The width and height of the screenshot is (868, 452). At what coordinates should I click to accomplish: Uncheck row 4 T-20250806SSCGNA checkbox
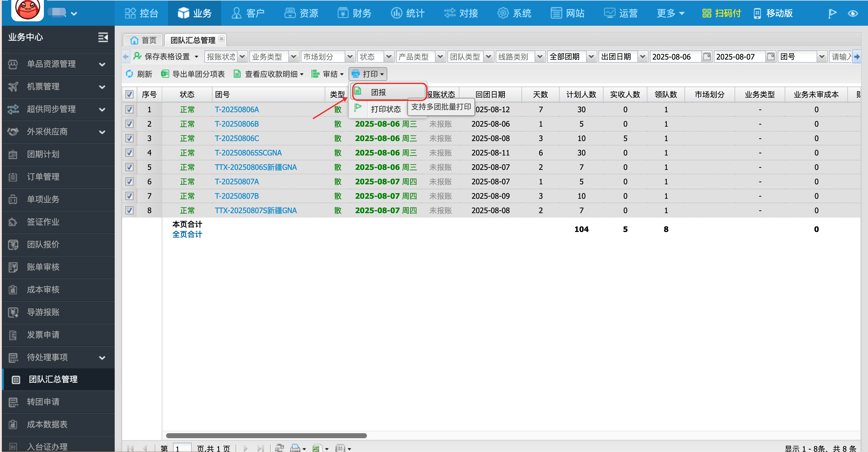(x=129, y=153)
